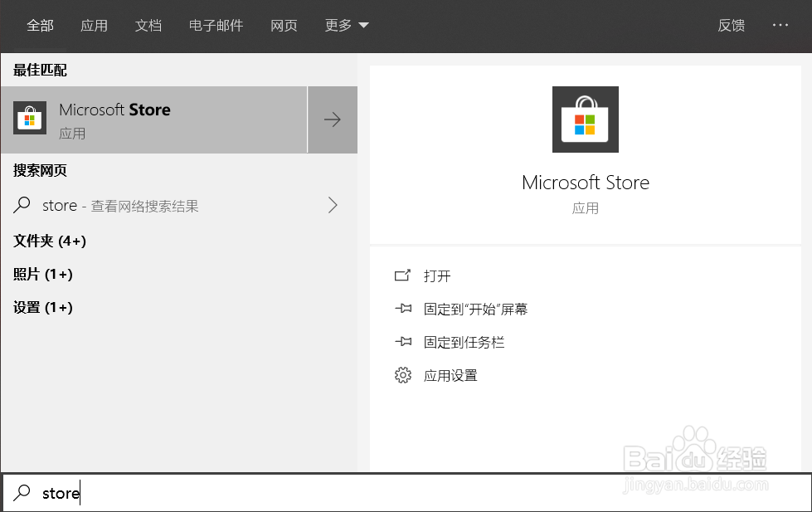Click the large Microsoft Store preview icon
812x512 pixels.
point(585,119)
